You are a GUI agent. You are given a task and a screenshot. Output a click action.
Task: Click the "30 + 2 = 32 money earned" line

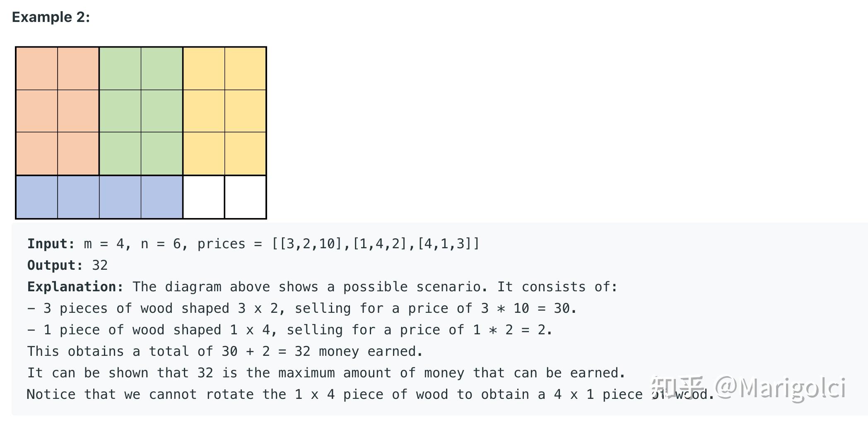pos(225,351)
